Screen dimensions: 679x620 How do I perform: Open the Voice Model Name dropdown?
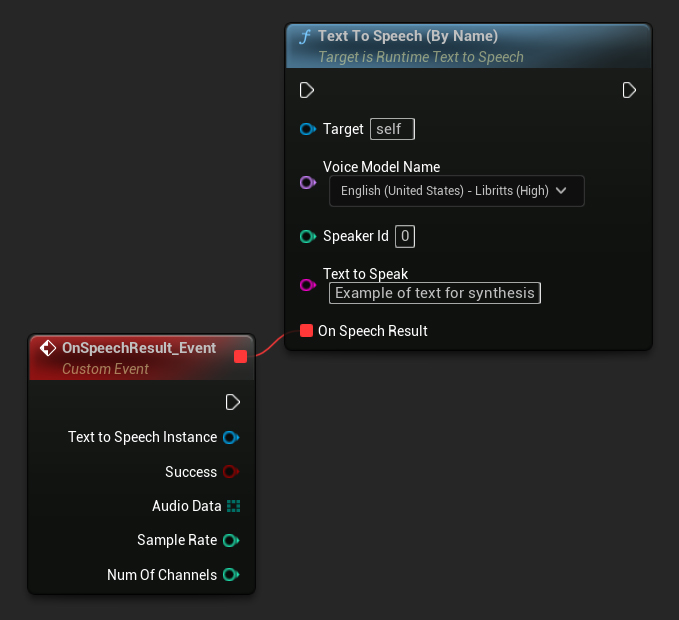pyautogui.click(x=456, y=190)
